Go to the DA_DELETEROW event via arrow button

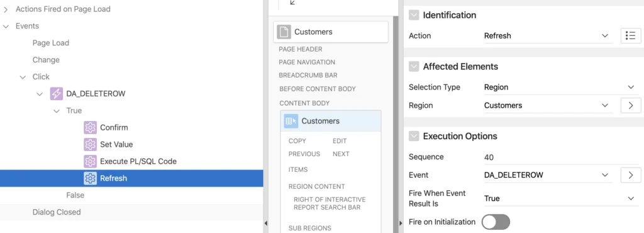[630, 175]
